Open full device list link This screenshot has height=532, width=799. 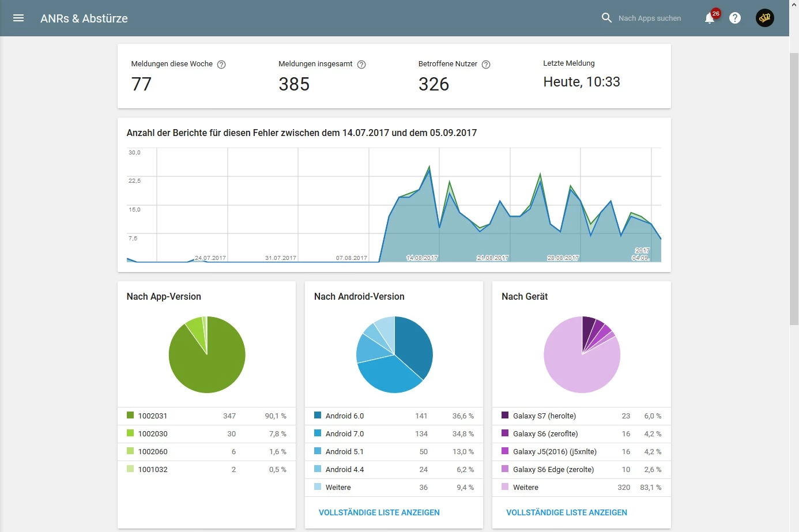coord(566,512)
